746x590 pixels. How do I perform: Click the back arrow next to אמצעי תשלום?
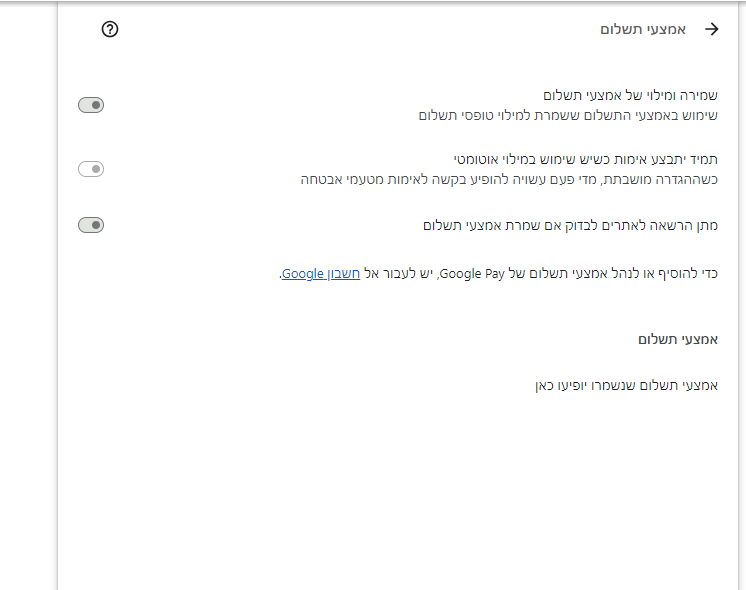click(712, 30)
